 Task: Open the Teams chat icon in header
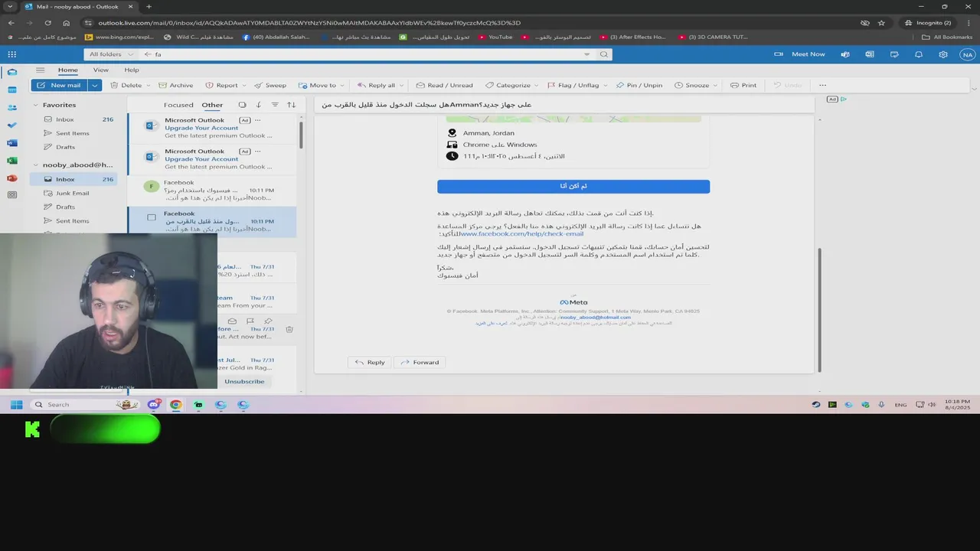(845, 54)
